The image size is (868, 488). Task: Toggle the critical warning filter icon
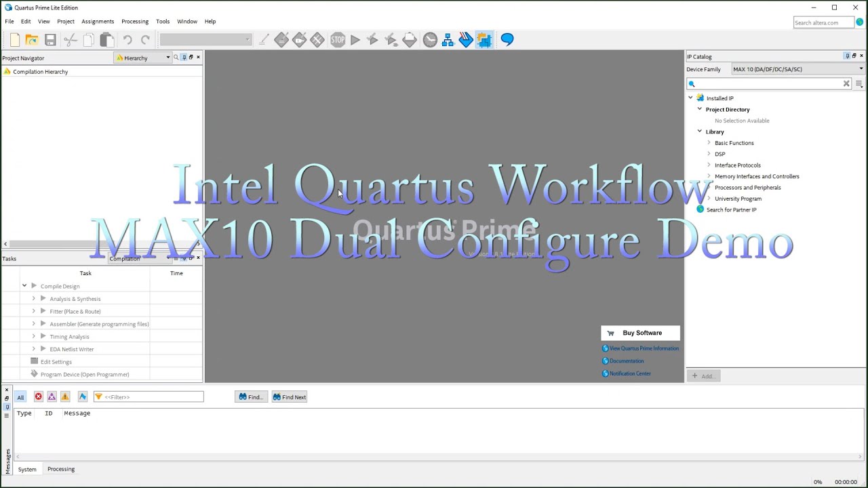[x=52, y=397]
